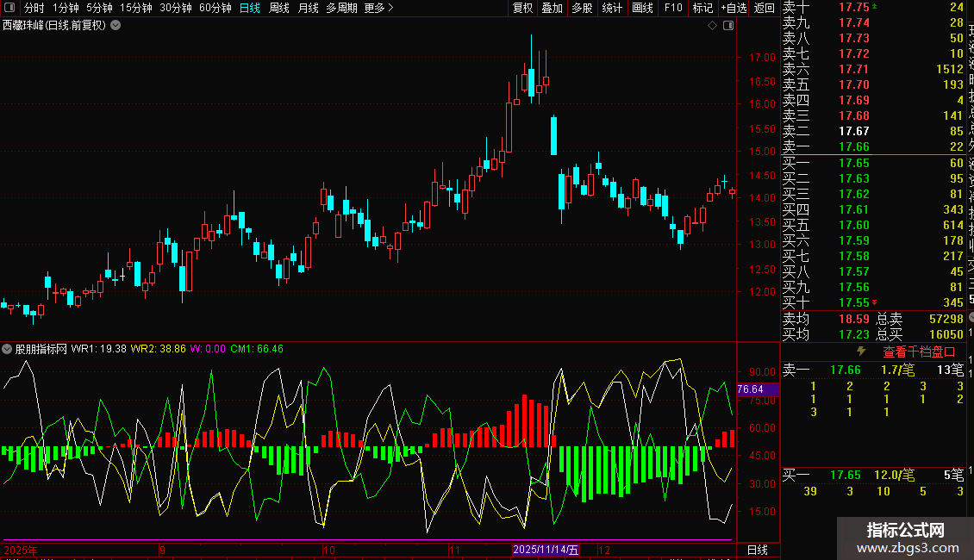Open the 查看千档盘口 link
974x560 pixels.
pos(919,352)
